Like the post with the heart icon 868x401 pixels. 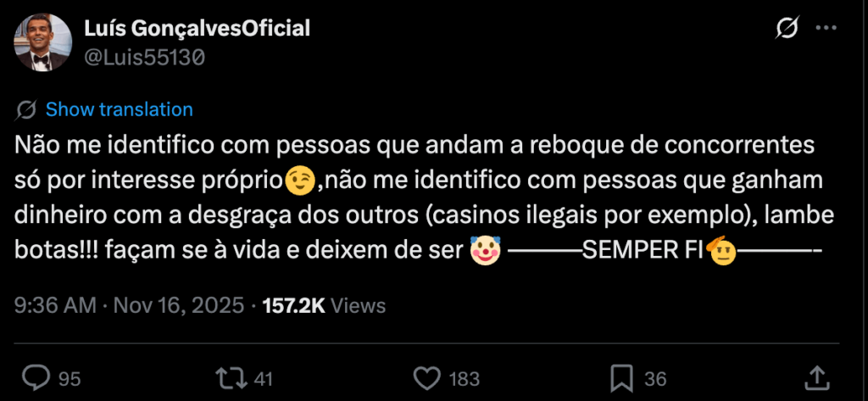(x=430, y=377)
